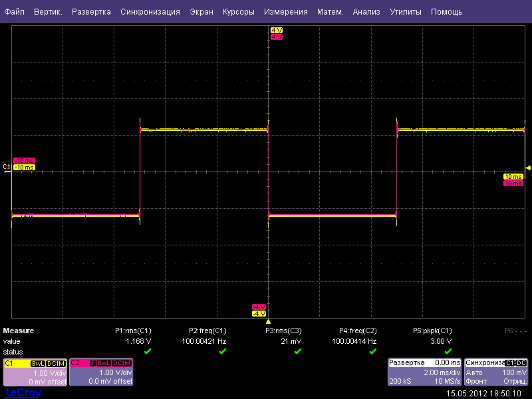Open the Курсоры menu
Viewport: 532px width, 399px height.
pos(238,12)
